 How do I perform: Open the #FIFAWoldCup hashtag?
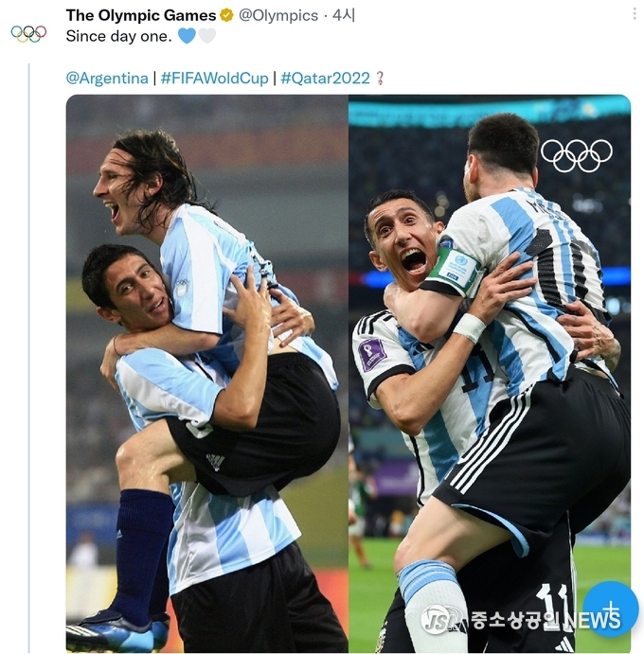coord(215,79)
